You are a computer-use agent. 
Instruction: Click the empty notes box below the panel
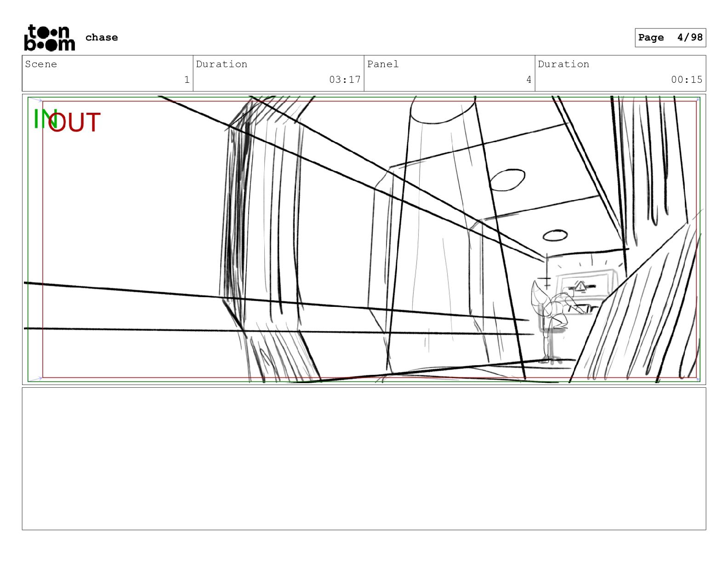364,459
